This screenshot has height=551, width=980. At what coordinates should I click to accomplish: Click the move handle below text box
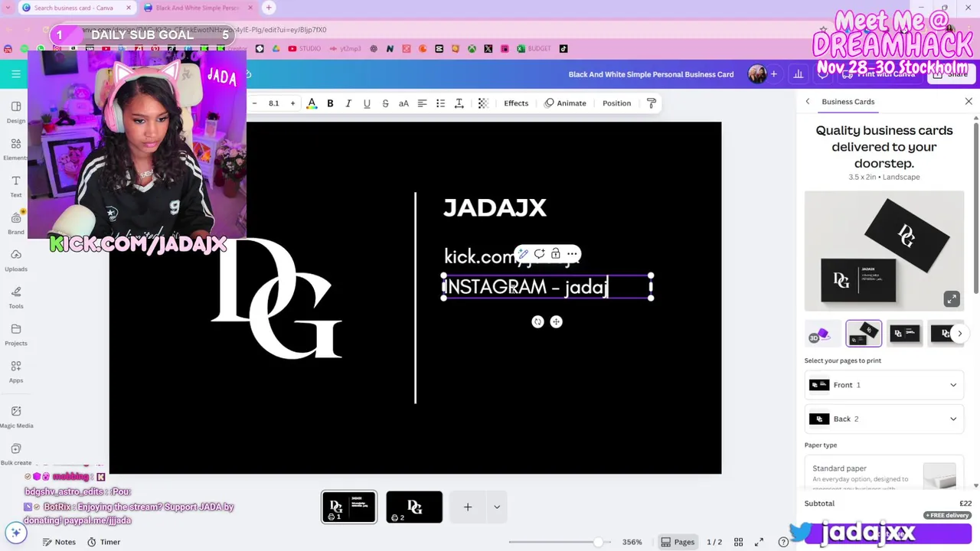coord(557,322)
